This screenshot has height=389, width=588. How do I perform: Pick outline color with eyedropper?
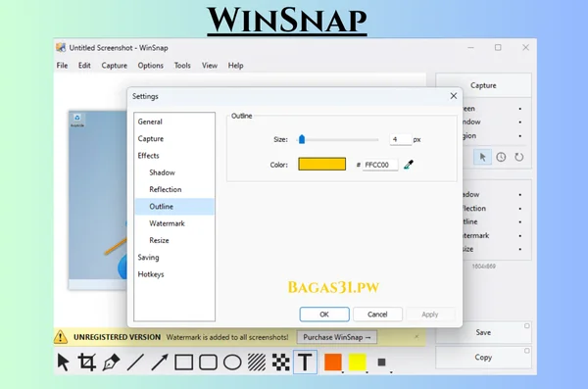click(x=409, y=165)
